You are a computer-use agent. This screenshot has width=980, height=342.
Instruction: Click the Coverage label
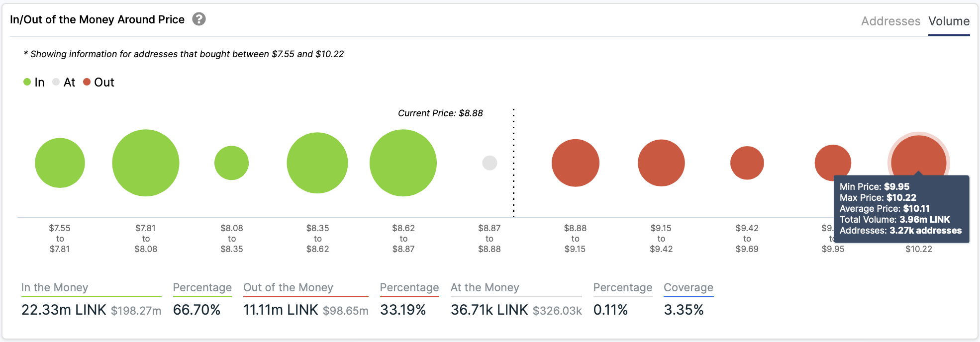688,287
